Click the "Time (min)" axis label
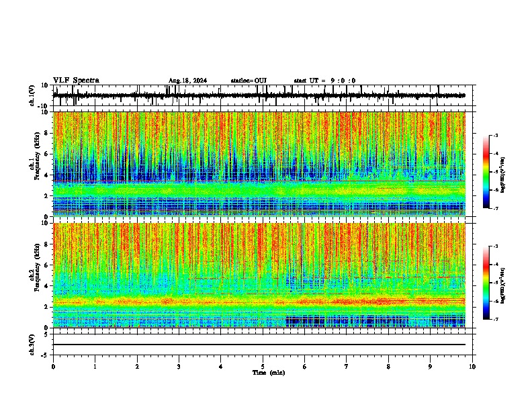This screenshot has width=532, height=411. [x=269, y=373]
